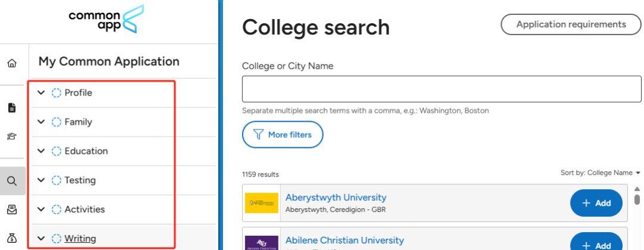The image size is (644, 250).
Task: Open the document icon in left rail
Action: click(x=12, y=108)
